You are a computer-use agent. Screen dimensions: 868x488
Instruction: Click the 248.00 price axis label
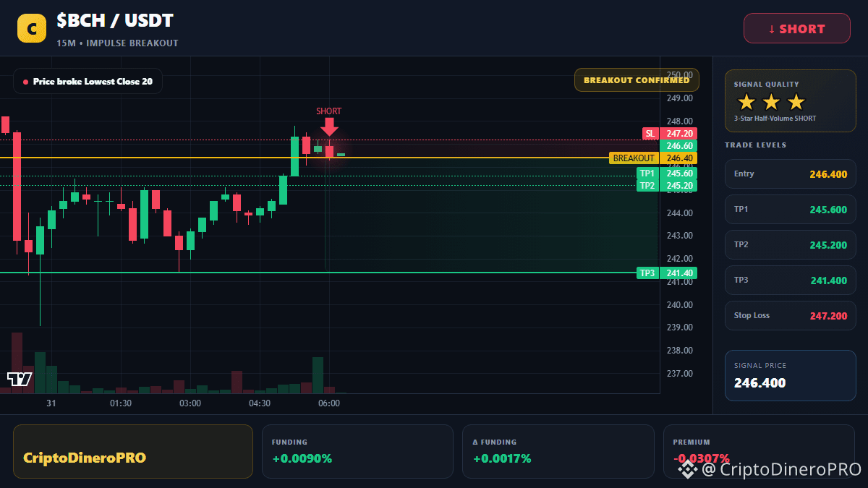(x=680, y=121)
